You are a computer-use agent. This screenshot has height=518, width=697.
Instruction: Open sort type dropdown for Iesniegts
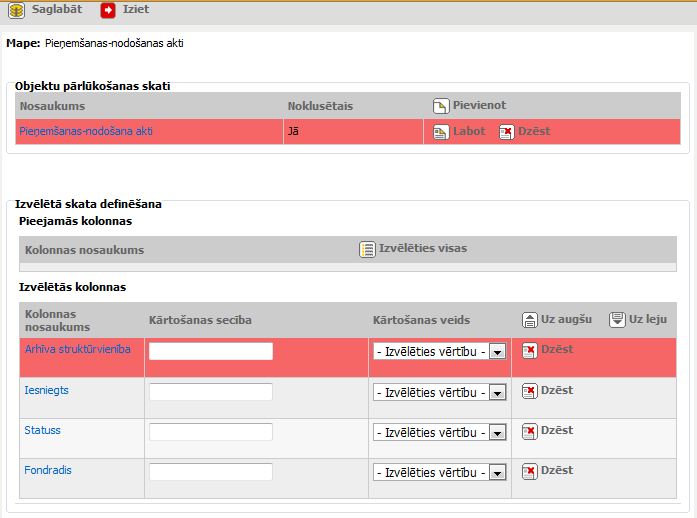tap(497, 392)
